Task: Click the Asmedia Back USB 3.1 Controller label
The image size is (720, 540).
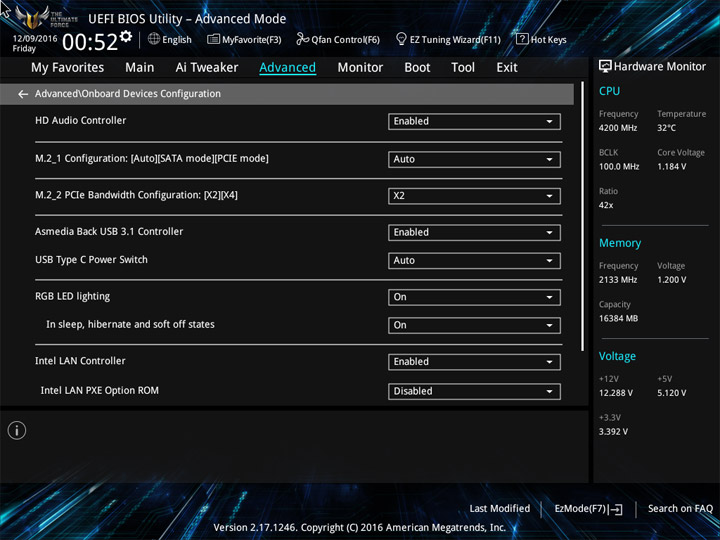Action: tap(109, 232)
